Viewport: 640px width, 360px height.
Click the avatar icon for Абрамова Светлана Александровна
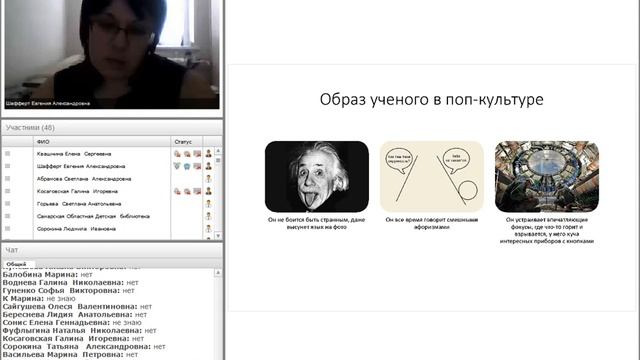(208, 178)
